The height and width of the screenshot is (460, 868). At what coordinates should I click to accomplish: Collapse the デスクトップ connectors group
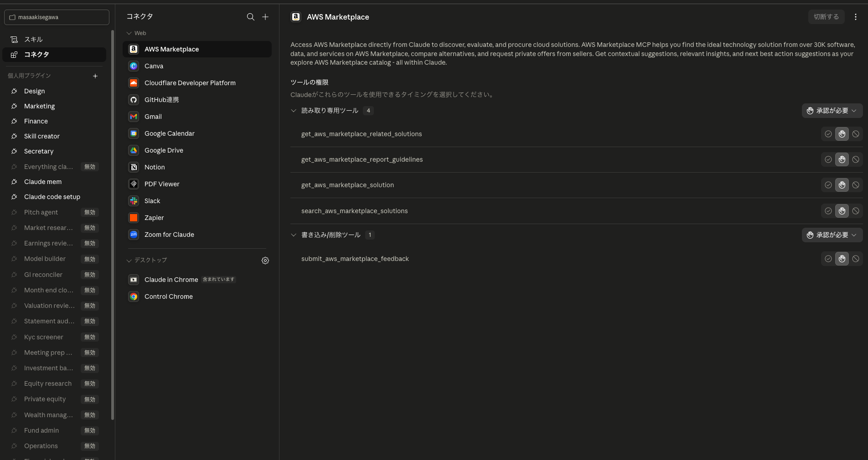[x=129, y=261]
